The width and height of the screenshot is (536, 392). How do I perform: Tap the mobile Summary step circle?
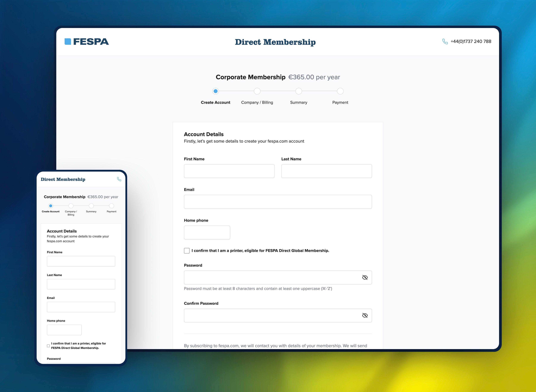[91, 206]
